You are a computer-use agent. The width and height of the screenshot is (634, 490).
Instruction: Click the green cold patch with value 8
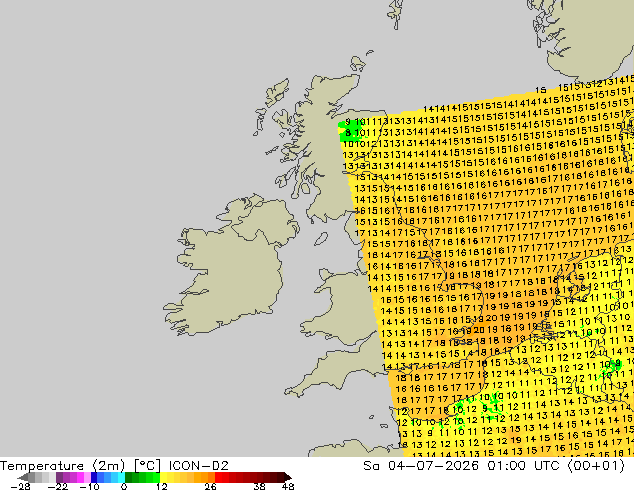coord(349,131)
